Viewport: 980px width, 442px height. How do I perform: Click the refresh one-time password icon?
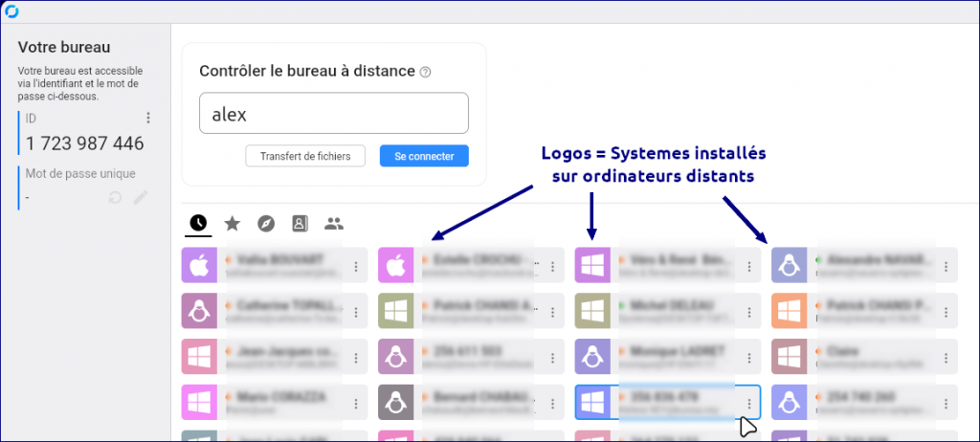[115, 197]
